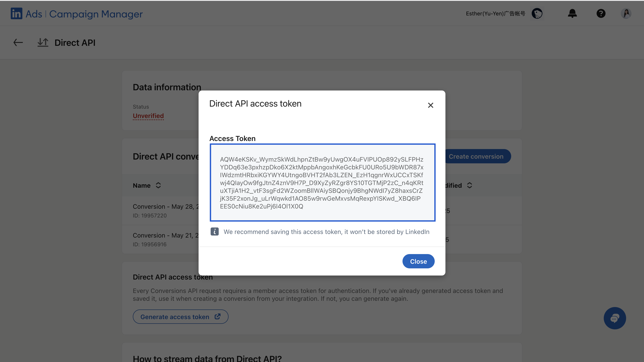
Task: Close the access token dialog with X
Action: pyautogui.click(x=430, y=105)
